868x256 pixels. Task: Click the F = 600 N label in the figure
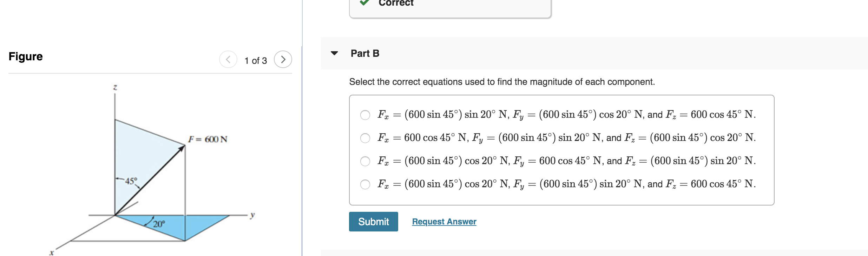coord(208,139)
